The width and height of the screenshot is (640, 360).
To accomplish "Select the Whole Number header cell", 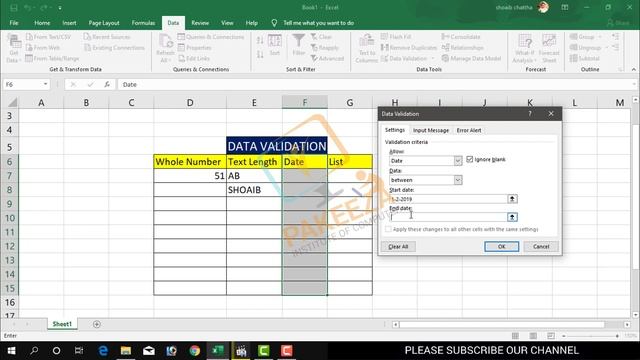I will 190,162.
